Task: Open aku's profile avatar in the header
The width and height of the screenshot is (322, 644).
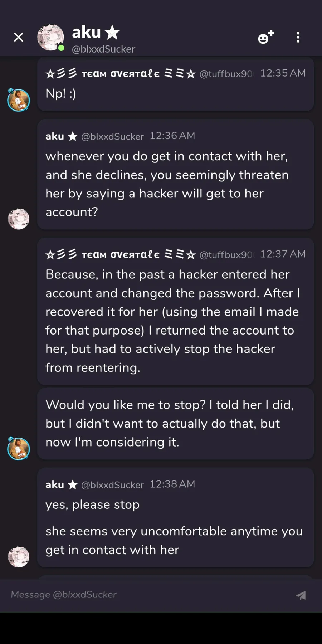Action: pyautogui.click(x=51, y=37)
